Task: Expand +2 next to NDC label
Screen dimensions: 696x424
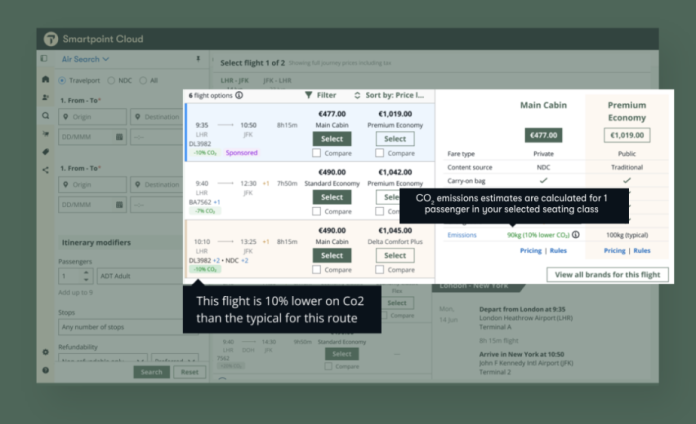Action: point(245,260)
